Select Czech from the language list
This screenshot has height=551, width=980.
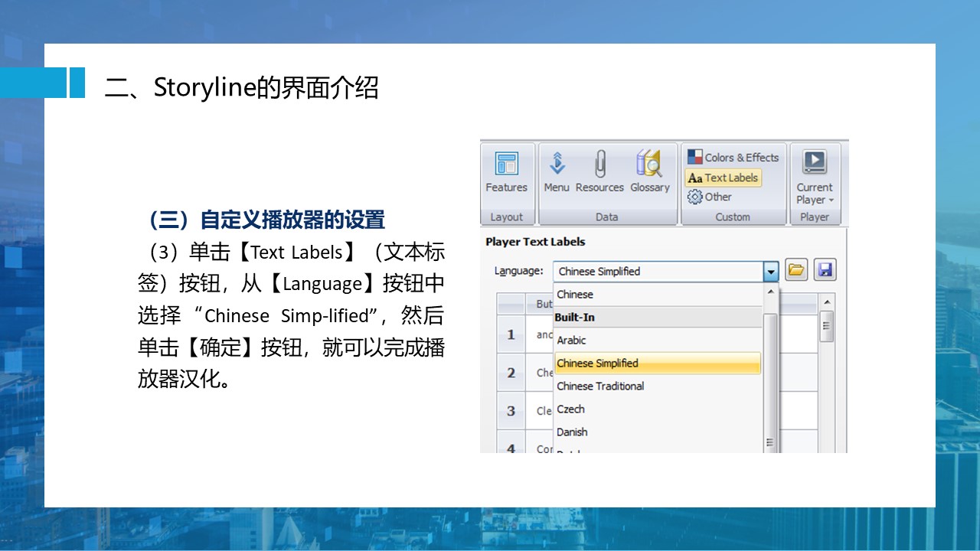point(571,409)
